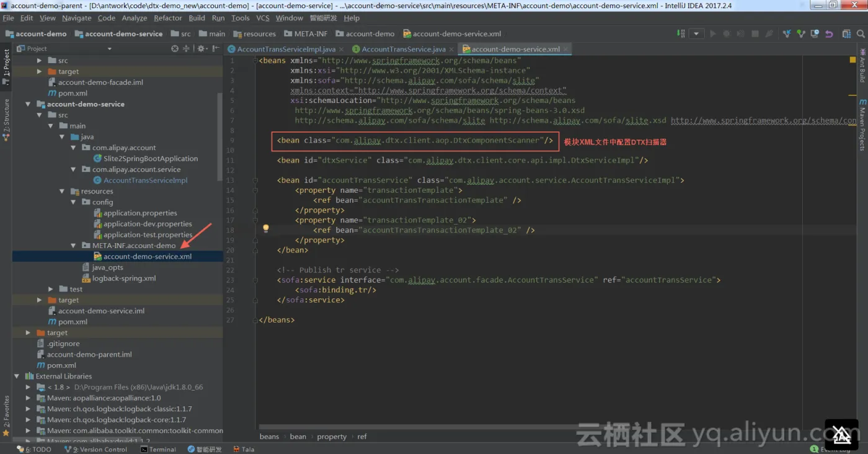Screen dimensions: 868x454
Task: Click META-INF in navigation bar
Action: 306,33
